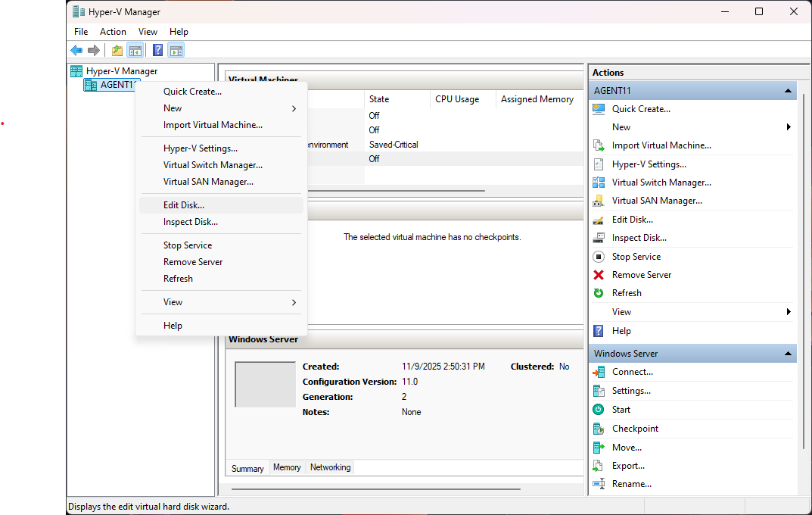Click the green Refresh icon in Actions
Image resolution: width=812 pixels, height=515 pixels.
[599, 293]
